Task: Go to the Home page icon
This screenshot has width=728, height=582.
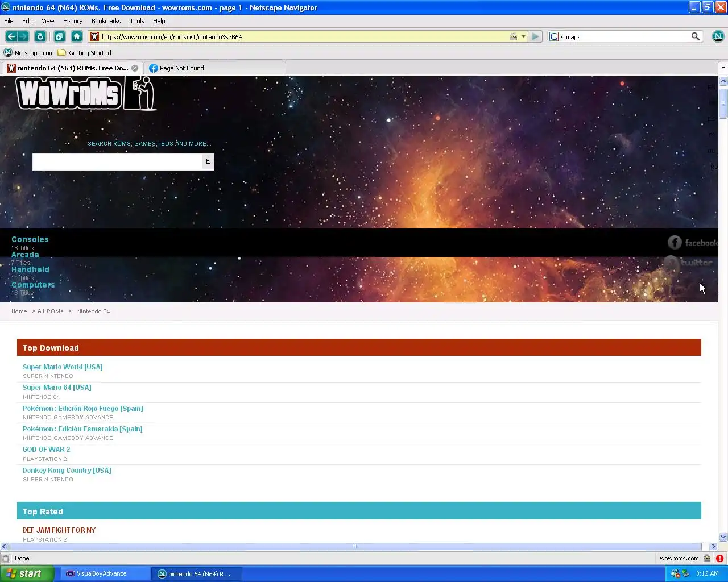Action: pos(77,36)
